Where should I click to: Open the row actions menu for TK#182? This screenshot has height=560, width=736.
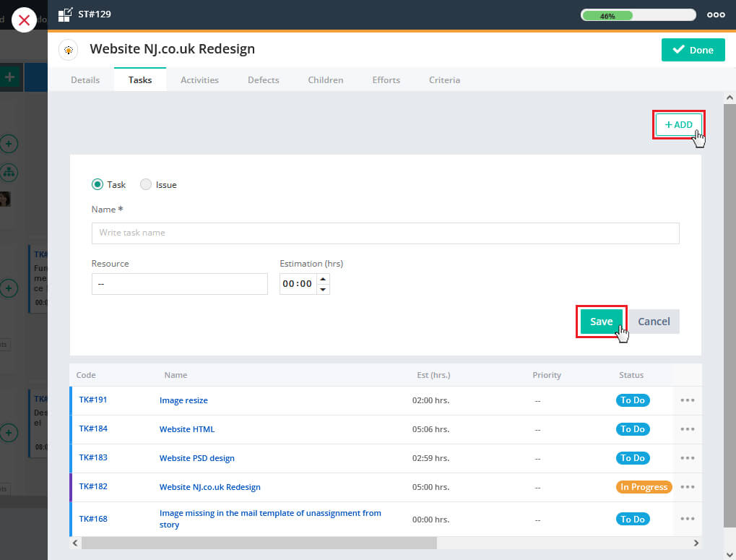point(687,487)
